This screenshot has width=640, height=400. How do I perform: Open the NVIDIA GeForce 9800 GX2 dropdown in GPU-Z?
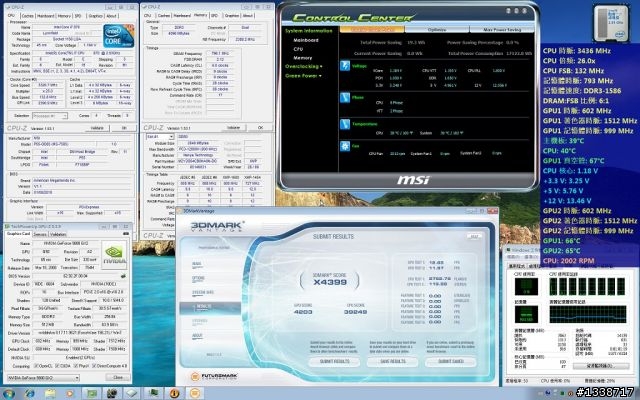(43, 378)
